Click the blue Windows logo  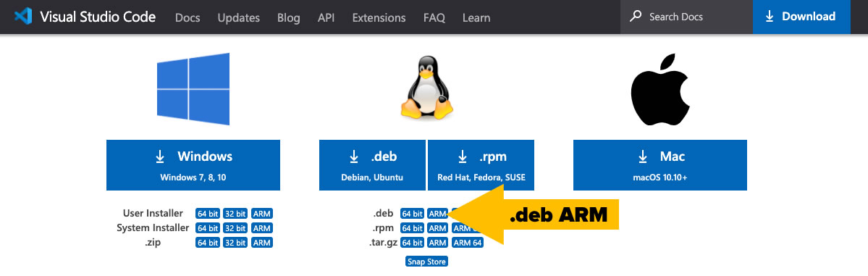[x=193, y=88]
